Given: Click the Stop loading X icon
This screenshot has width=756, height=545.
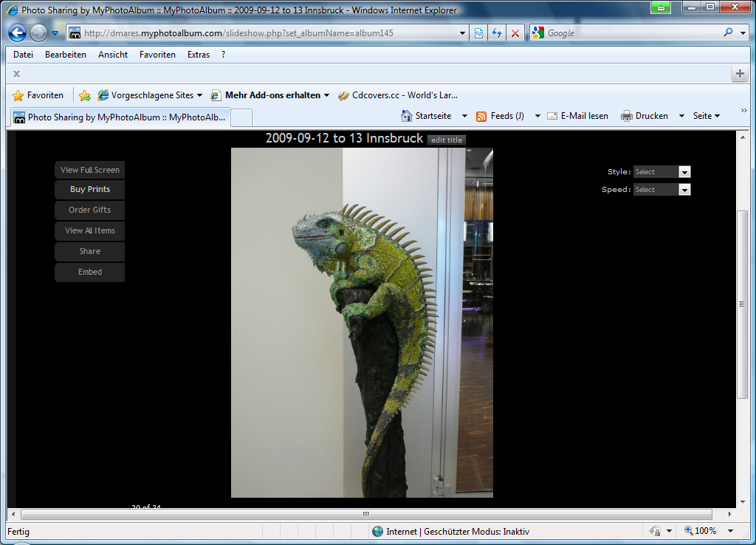Looking at the screenshot, I should point(515,33).
